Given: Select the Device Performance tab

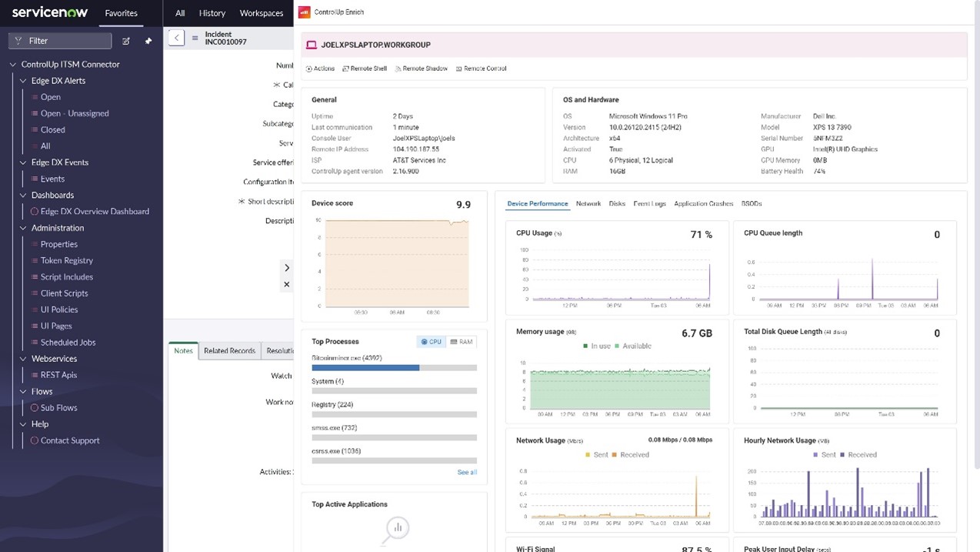Looking at the screenshot, I should click(538, 204).
